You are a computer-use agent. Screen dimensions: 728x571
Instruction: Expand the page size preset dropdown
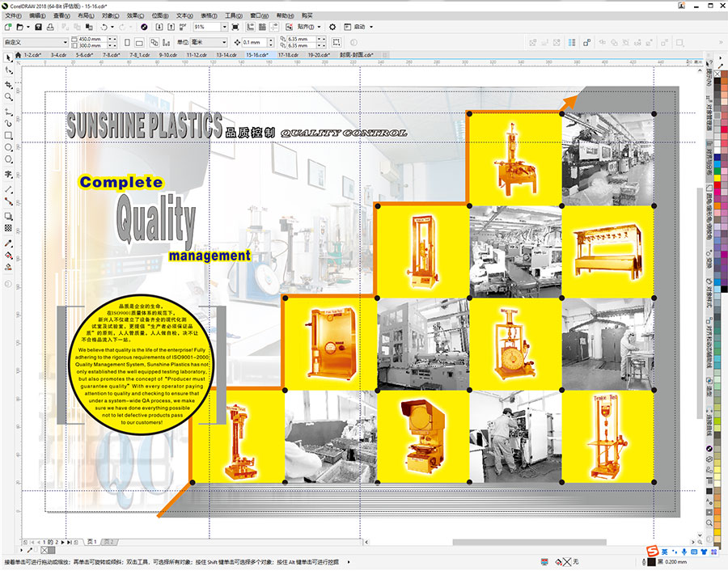point(66,42)
